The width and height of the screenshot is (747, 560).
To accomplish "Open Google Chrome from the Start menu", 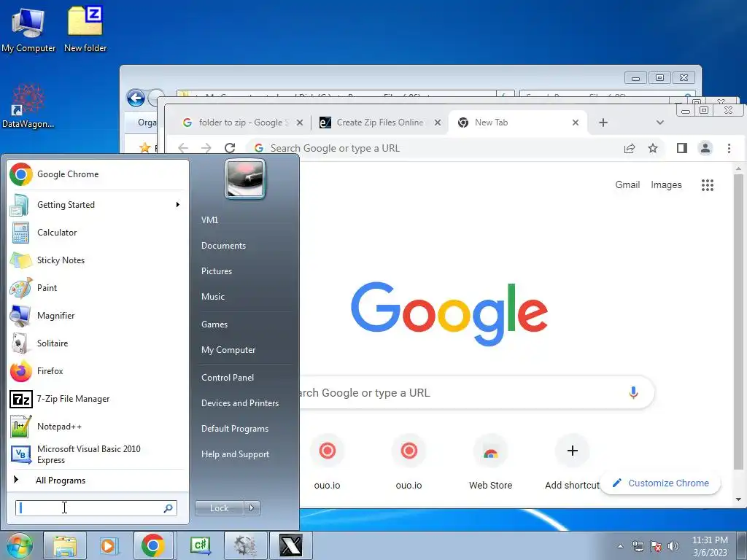I will click(x=98, y=174).
